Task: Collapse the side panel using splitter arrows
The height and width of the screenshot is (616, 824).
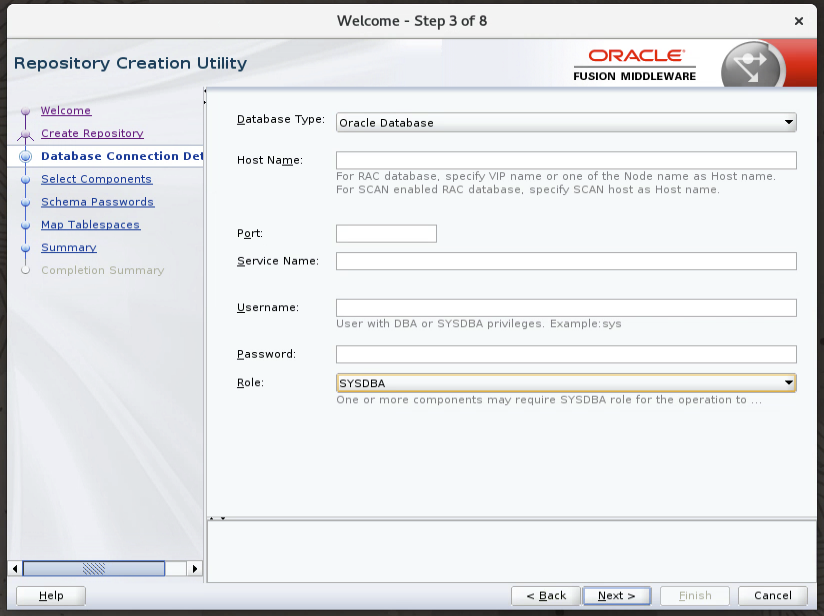Action: [205, 97]
